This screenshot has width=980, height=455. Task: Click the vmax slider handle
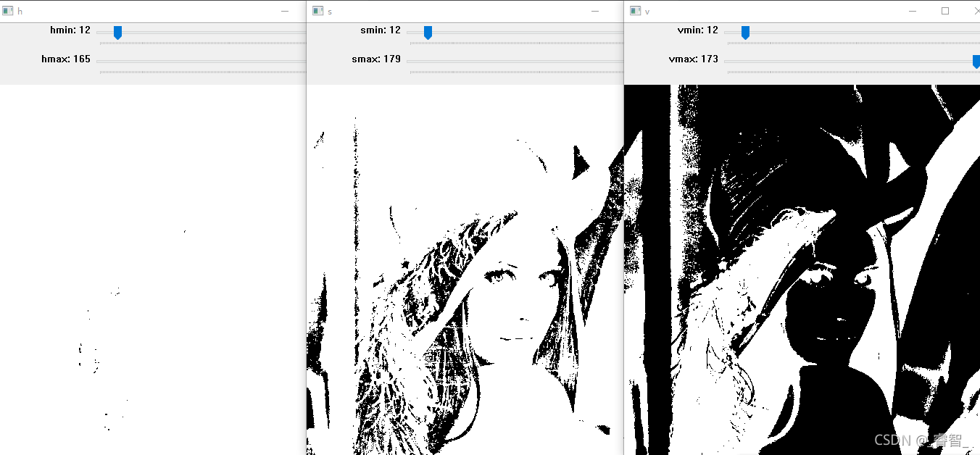[976, 62]
